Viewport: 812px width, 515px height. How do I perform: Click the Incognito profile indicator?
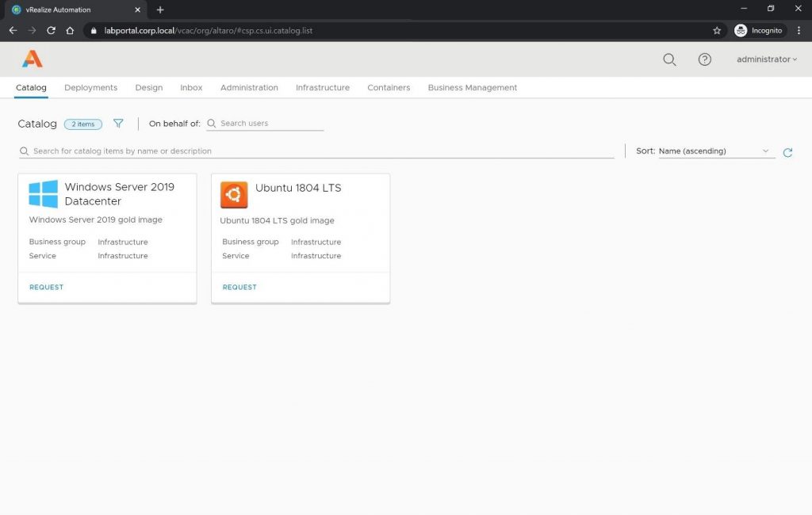[759, 31]
